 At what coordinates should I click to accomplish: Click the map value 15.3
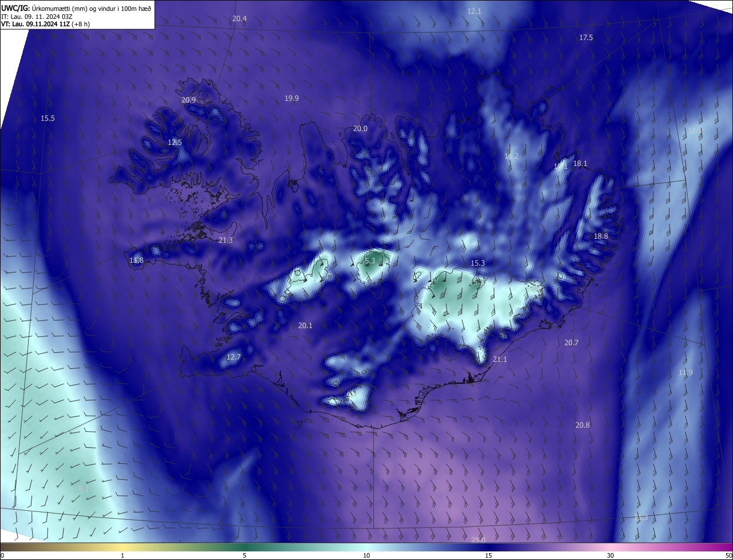pos(478,263)
